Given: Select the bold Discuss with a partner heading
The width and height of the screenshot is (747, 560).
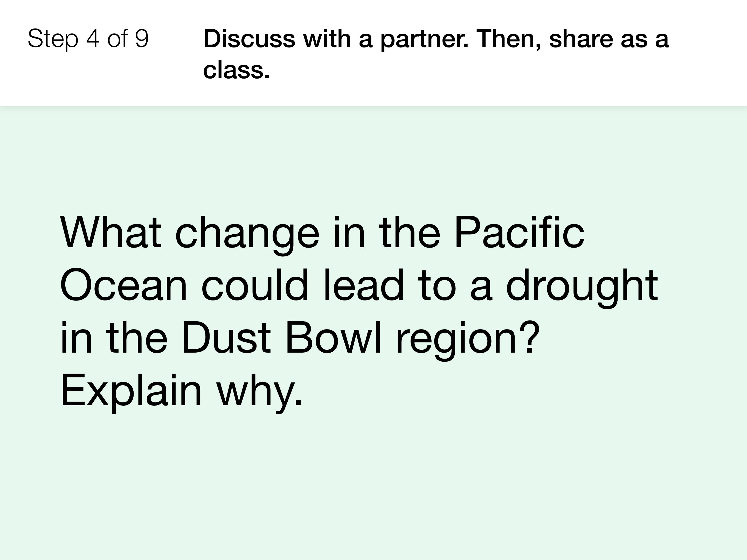Looking at the screenshot, I should pos(436,54).
